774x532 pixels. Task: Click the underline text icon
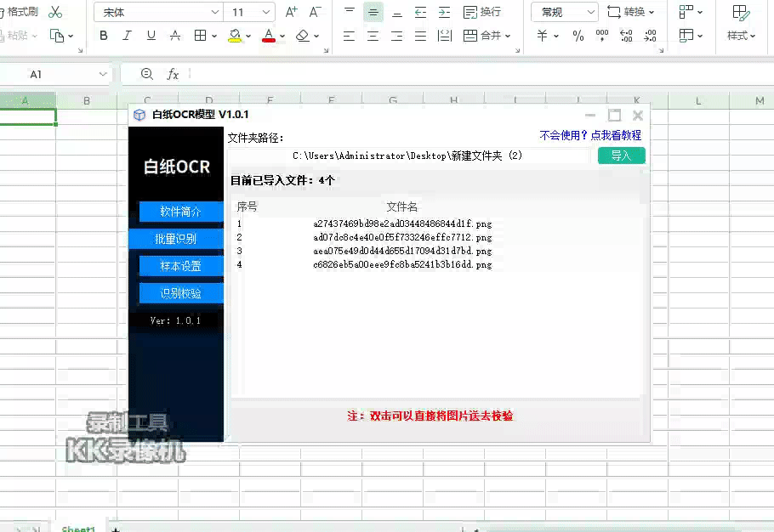[151, 36]
